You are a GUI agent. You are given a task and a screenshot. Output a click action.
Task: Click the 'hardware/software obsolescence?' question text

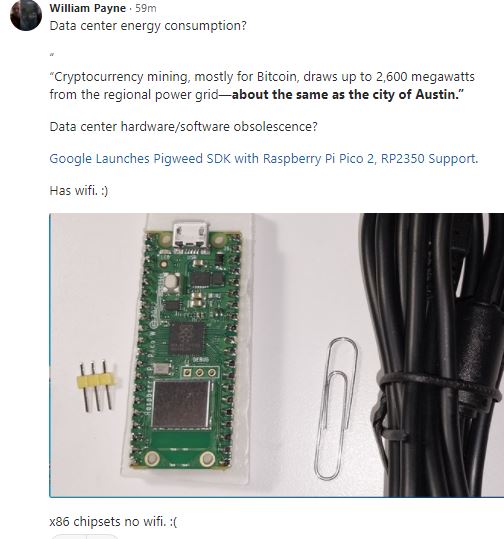coord(219,126)
